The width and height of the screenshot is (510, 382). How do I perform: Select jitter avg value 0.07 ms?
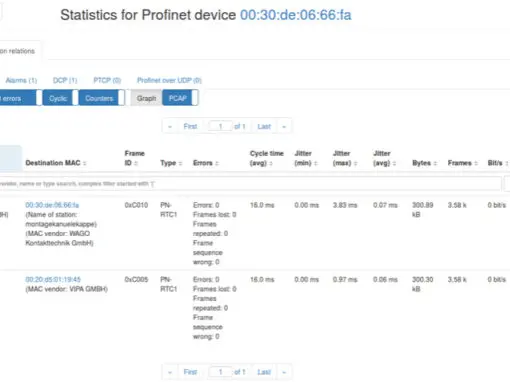[385, 205]
